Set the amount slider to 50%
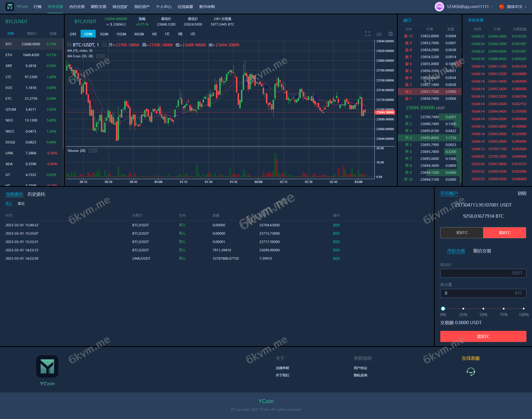The image size is (532, 419). pyautogui.click(x=483, y=309)
